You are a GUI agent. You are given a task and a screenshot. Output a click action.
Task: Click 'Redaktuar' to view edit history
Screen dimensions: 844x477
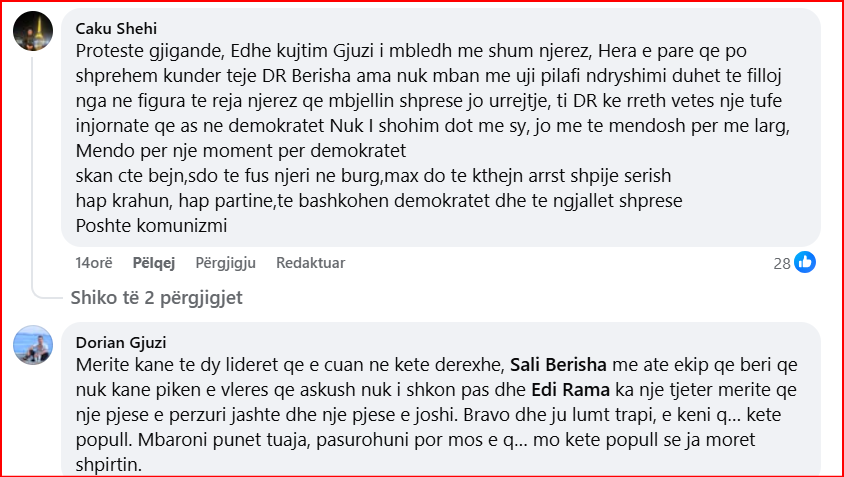tap(310, 263)
